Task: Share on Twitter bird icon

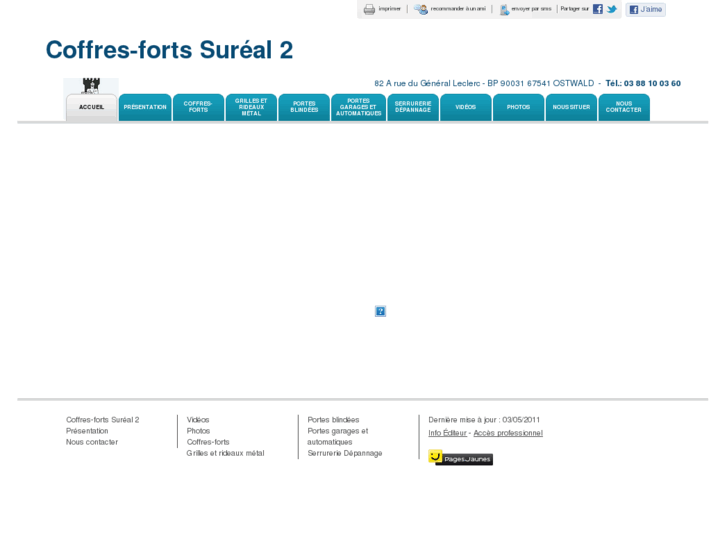Action: click(x=612, y=9)
